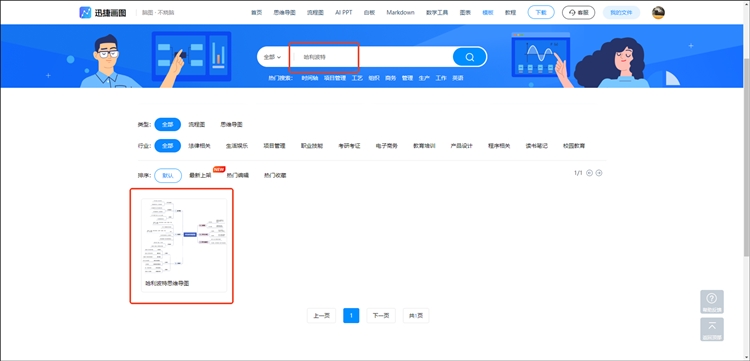
Task: Select hot search term 组织
Action: [374, 78]
